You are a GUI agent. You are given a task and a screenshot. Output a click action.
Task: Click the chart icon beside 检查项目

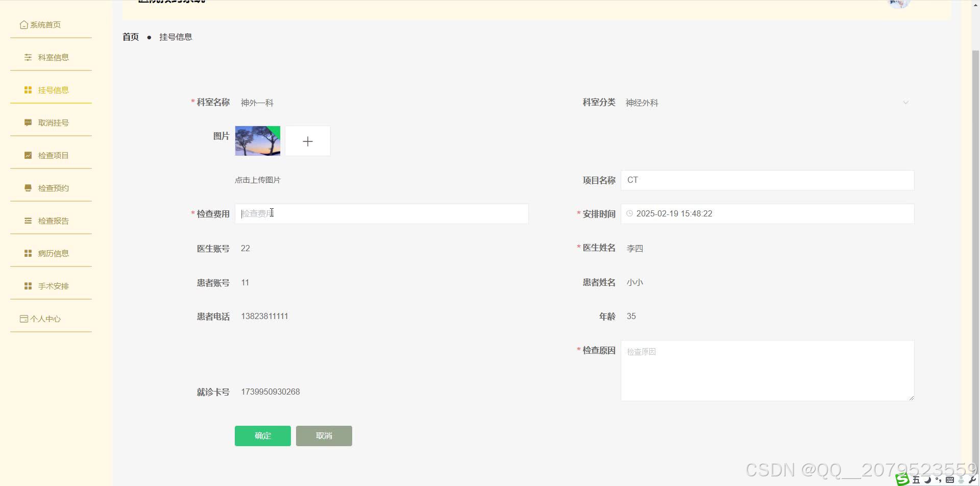[28, 155]
